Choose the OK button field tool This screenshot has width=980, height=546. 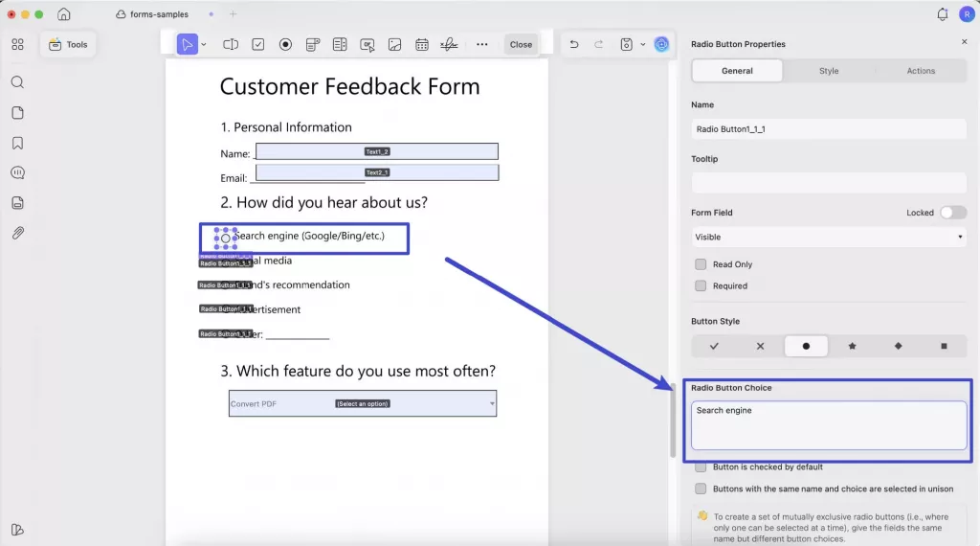tap(367, 44)
